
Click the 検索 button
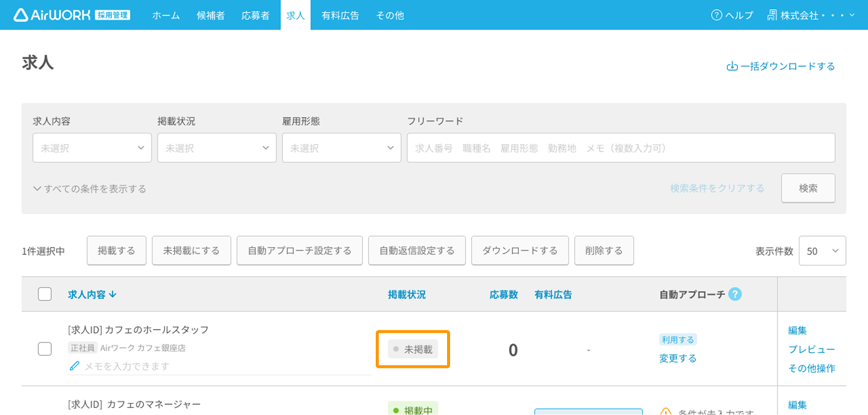click(x=808, y=188)
